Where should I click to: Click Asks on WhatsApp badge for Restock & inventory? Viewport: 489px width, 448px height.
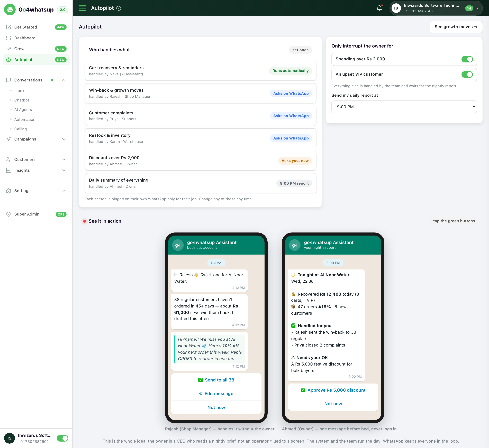click(x=291, y=138)
